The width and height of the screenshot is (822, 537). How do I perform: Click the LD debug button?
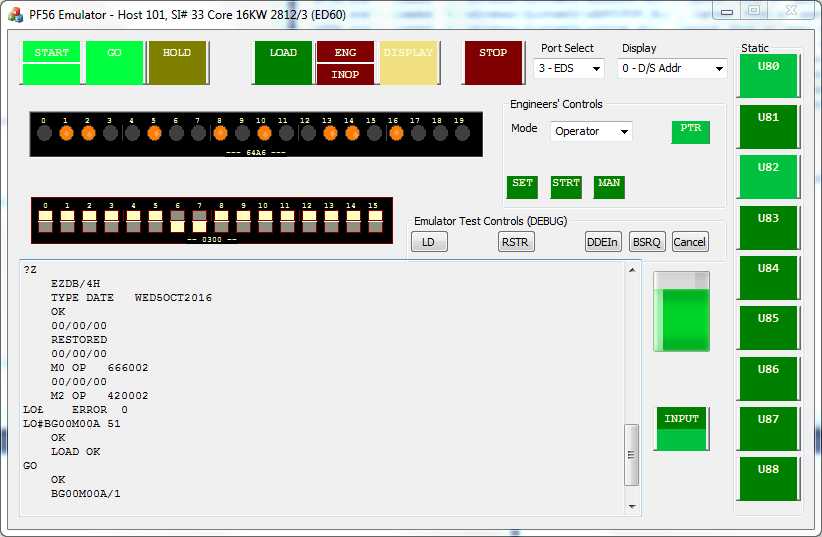pos(429,242)
